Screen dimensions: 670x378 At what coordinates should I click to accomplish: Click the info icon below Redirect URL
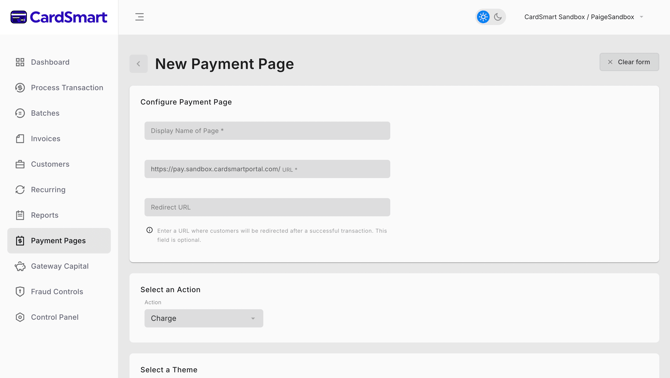click(150, 230)
